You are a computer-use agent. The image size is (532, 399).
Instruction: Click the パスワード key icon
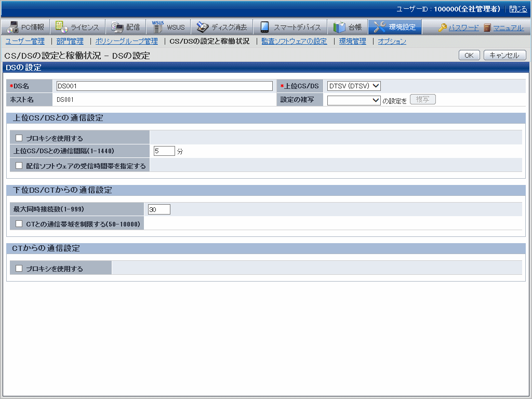point(443,28)
